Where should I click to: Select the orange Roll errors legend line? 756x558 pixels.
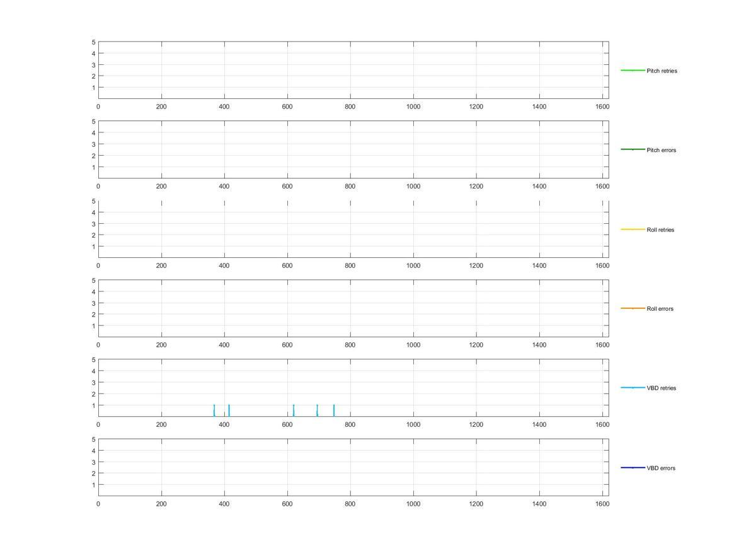[x=633, y=308]
